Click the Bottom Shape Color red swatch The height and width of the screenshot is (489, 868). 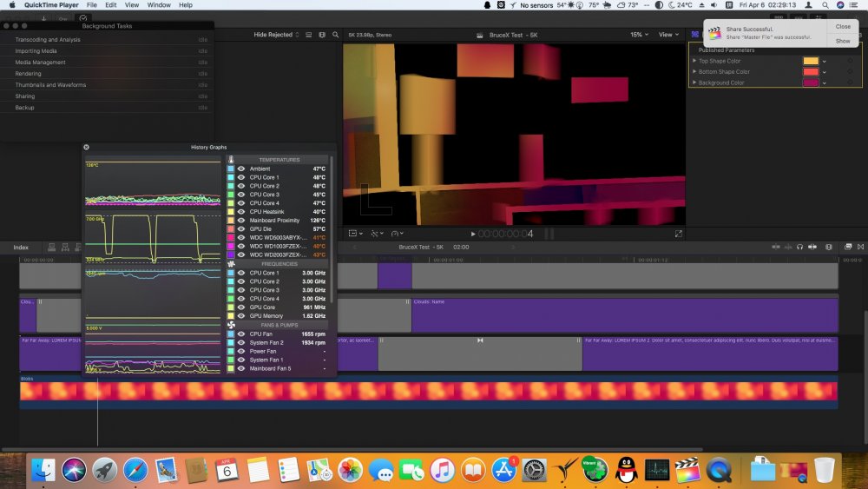point(811,71)
